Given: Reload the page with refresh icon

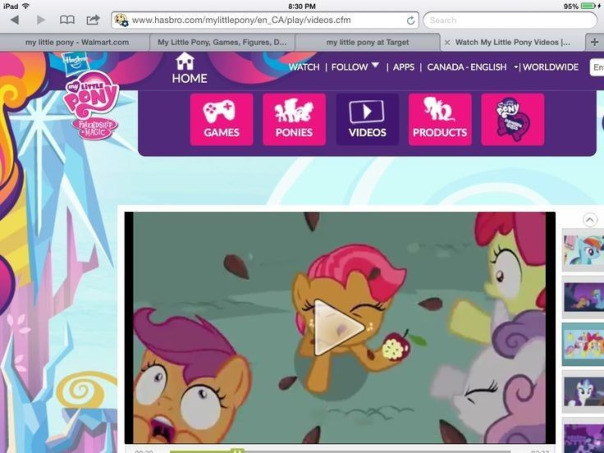Looking at the screenshot, I should click(411, 20).
